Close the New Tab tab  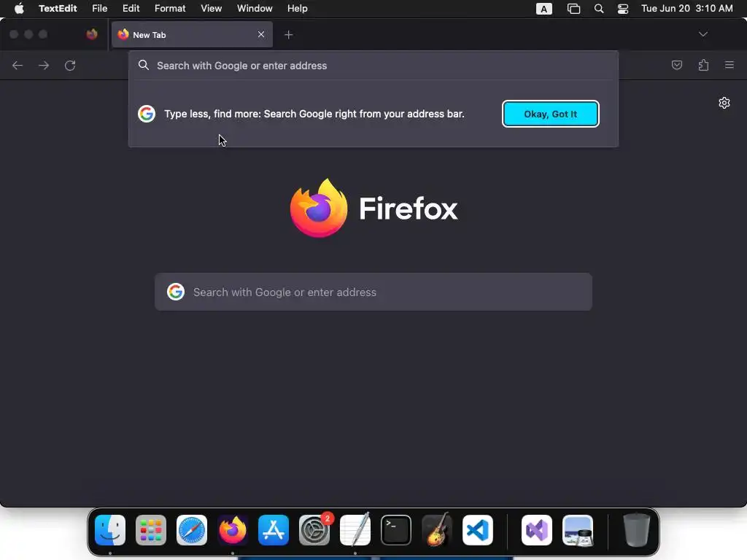tap(261, 34)
